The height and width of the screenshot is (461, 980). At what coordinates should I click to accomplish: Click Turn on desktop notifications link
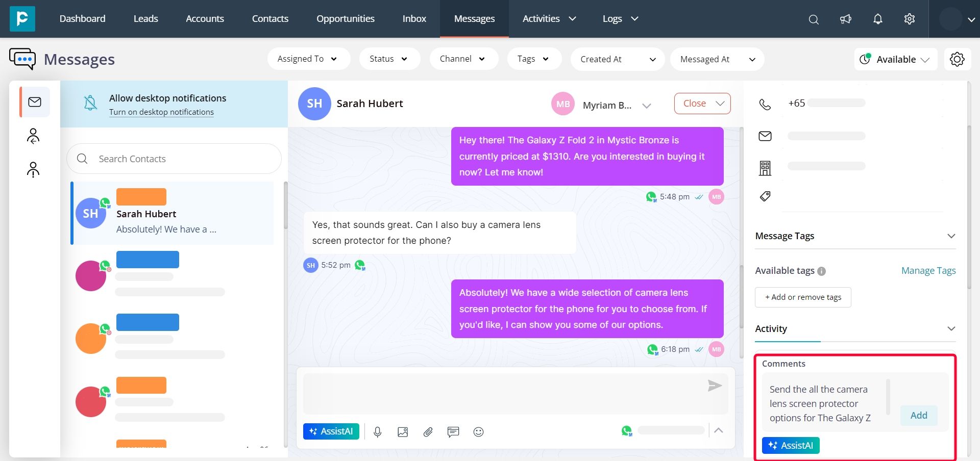tap(161, 112)
